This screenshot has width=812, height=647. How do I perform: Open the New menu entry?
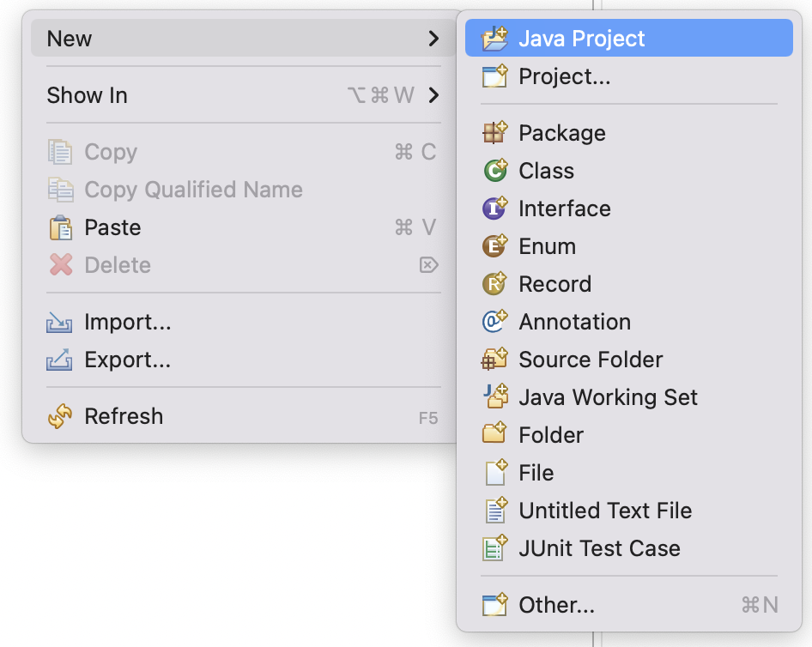[244, 39]
